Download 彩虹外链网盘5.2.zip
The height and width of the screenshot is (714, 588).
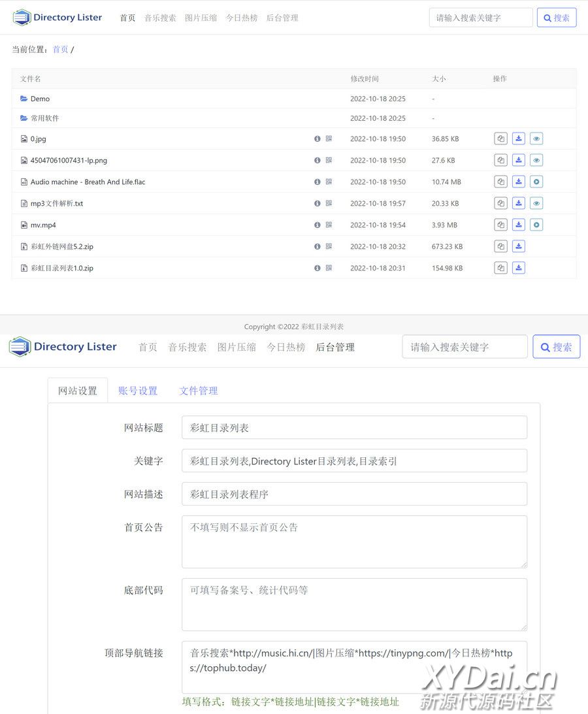click(x=518, y=246)
